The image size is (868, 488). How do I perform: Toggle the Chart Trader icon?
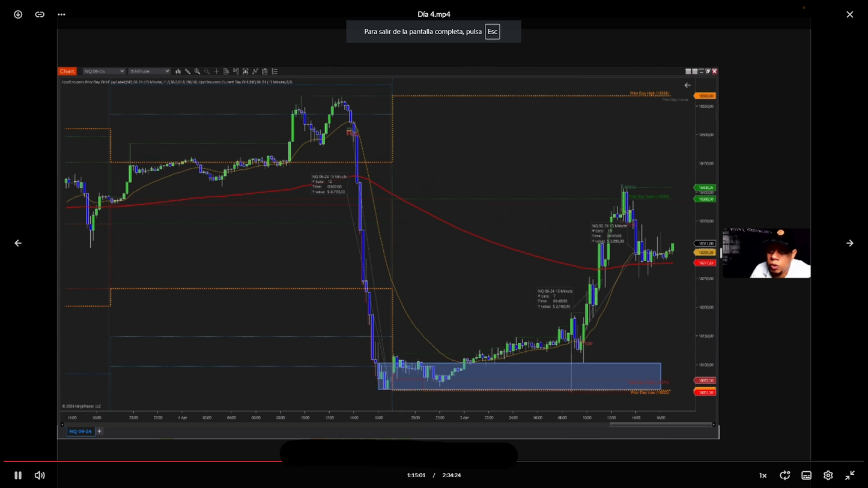[236, 71]
